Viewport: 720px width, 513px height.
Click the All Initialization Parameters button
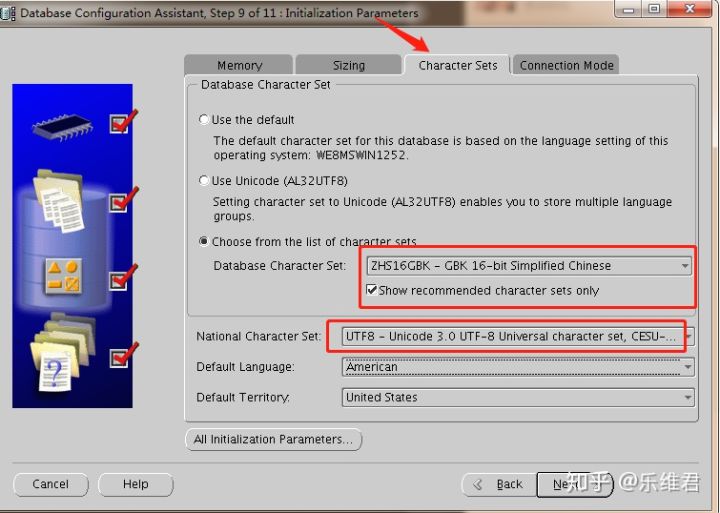tap(274, 440)
